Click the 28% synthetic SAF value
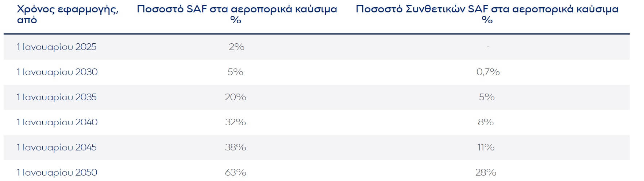Image resolution: width=644 pixels, height=181 pixels. [486, 172]
